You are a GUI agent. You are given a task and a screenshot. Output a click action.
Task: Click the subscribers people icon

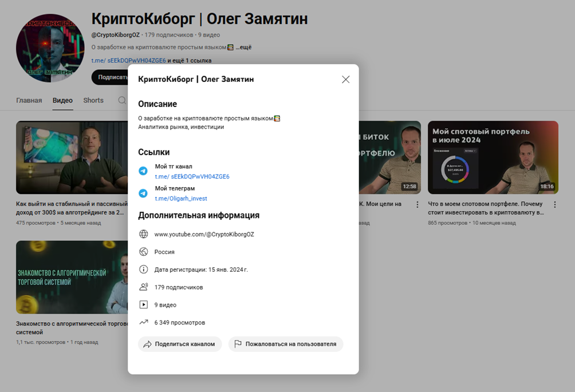point(143,287)
